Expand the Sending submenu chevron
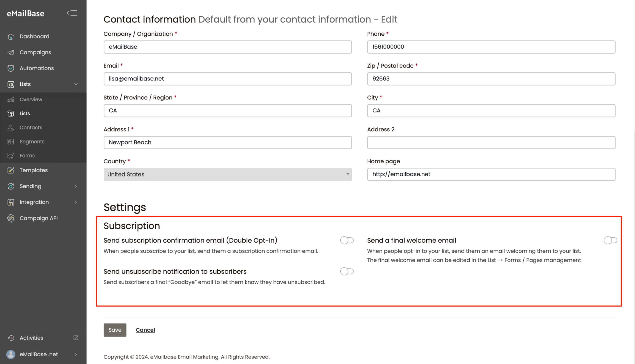635x364 pixels. [76, 186]
